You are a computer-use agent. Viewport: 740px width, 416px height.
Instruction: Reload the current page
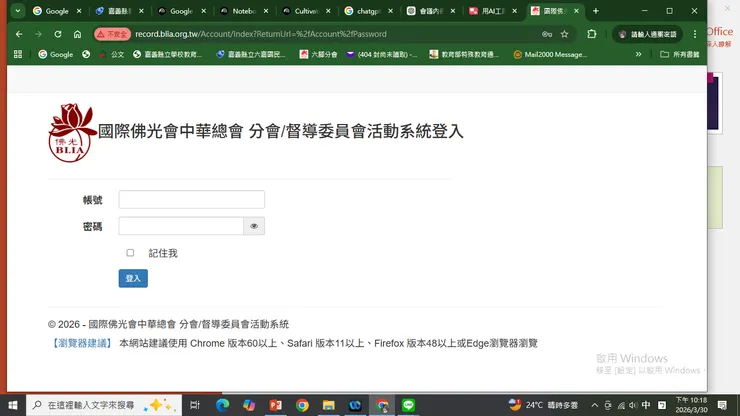point(58,34)
